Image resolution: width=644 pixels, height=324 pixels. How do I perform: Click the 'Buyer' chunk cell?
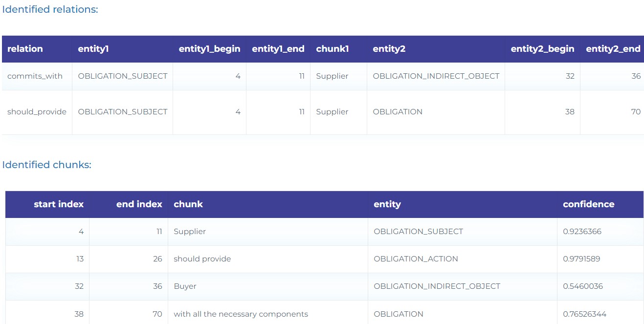[185, 286]
